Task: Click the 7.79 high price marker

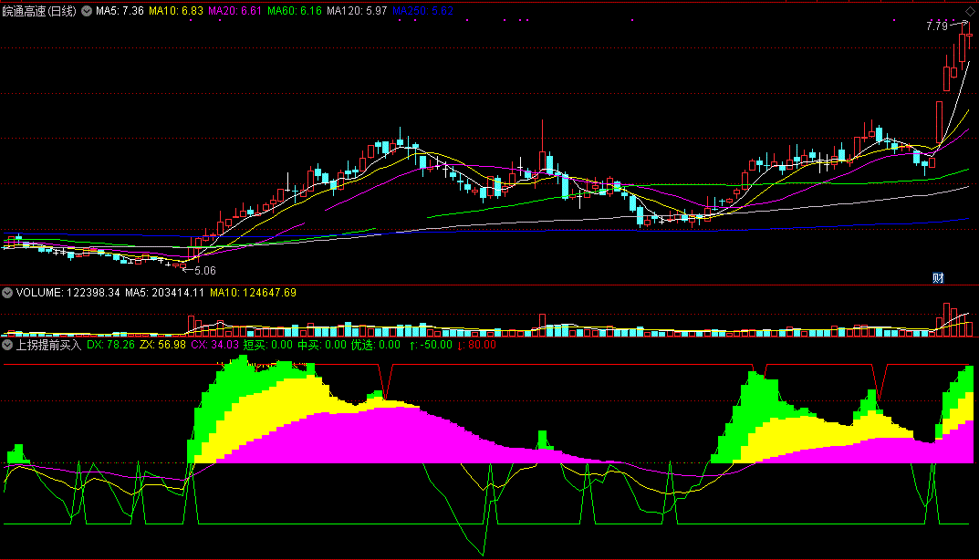Action: [936, 26]
